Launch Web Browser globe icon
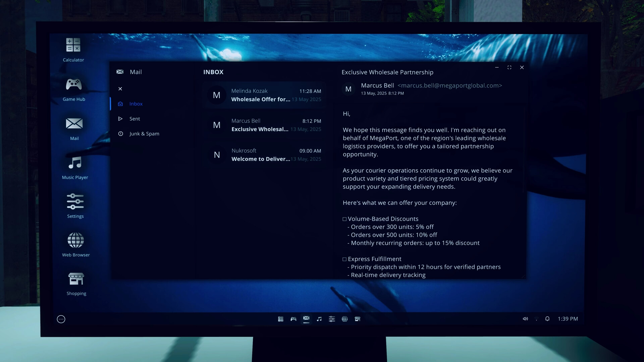 coord(76,240)
